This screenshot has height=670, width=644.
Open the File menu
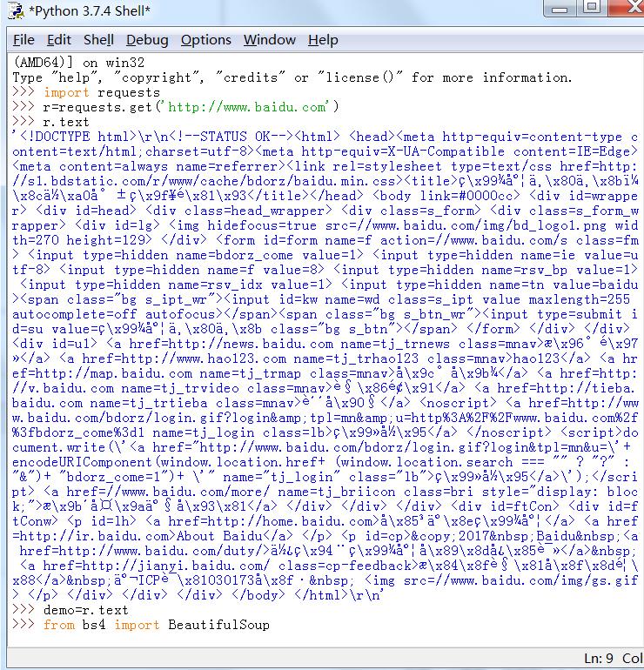[23, 40]
